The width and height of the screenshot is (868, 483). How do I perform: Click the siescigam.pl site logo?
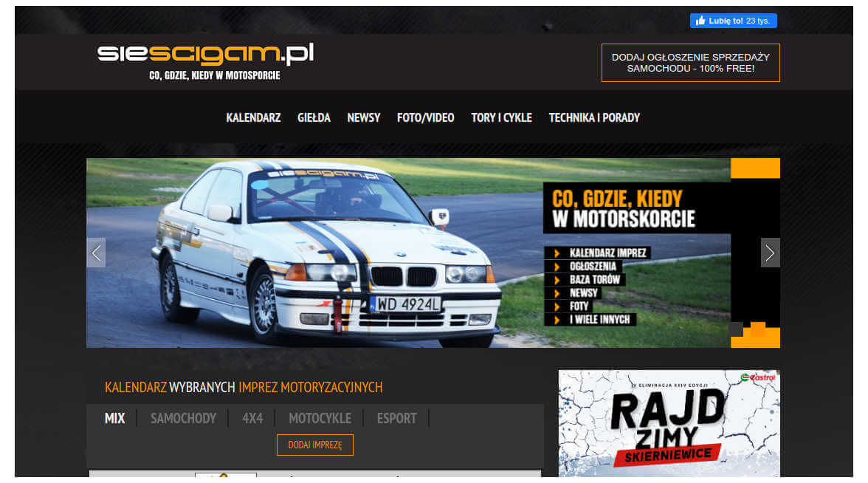[x=205, y=54]
